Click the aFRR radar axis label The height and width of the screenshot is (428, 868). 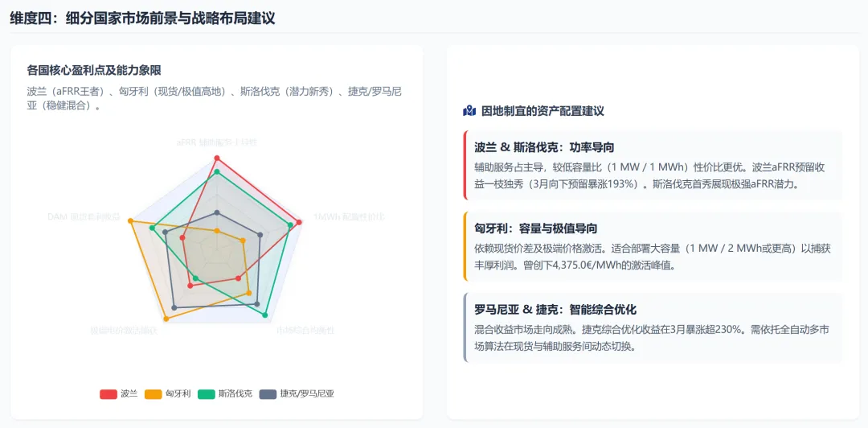[217, 142]
